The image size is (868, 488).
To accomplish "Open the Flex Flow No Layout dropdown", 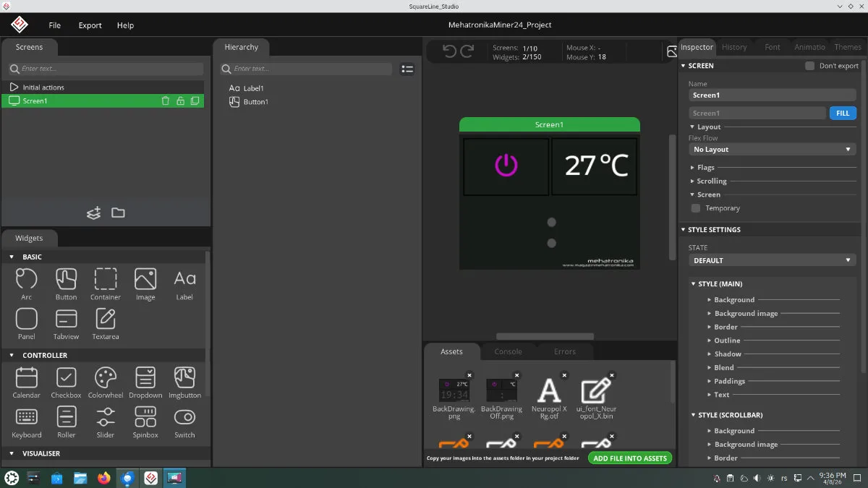I will 772,150.
